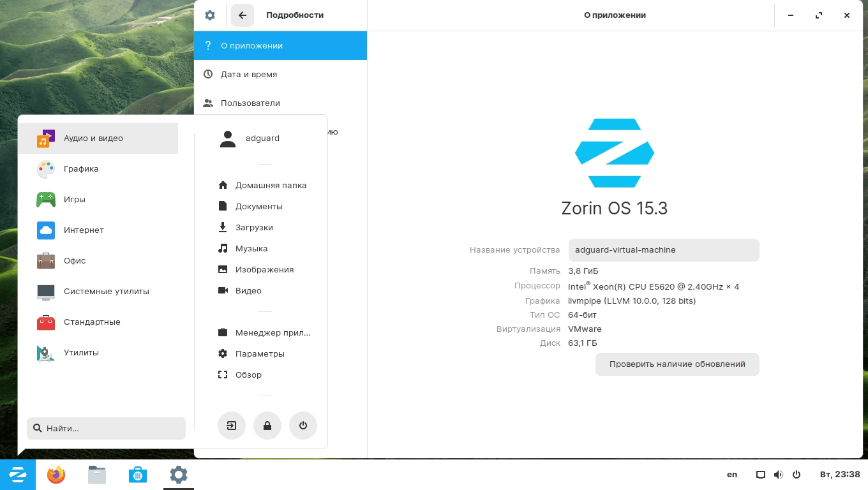Open the Игры category

tap(98, 200)
